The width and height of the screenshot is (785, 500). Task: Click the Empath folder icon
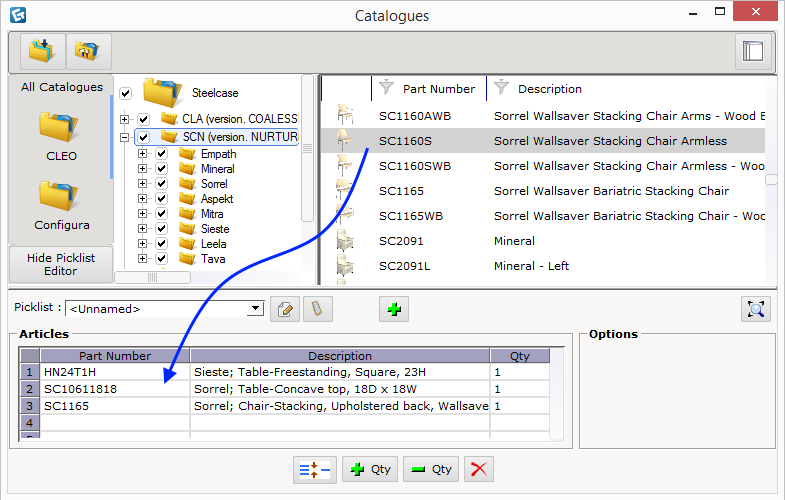[187, 154]
